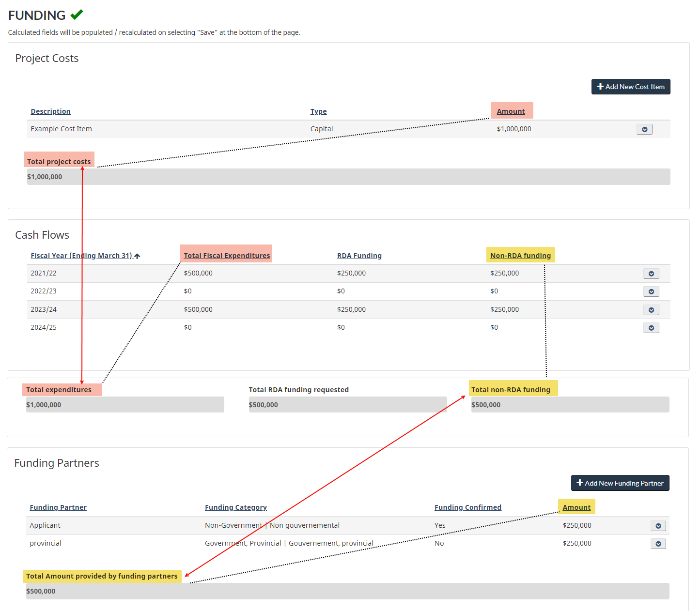The width and height of the screenshot is (700, 611).
Task: Sort partners by Funding Confirmed header
Action: [x=467, y=507]
